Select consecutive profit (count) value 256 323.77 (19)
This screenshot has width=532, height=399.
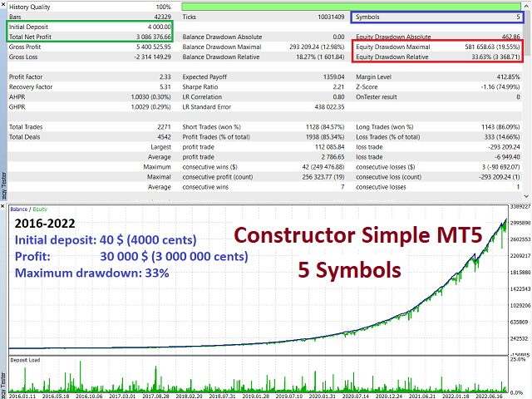(x=323, y=177)
